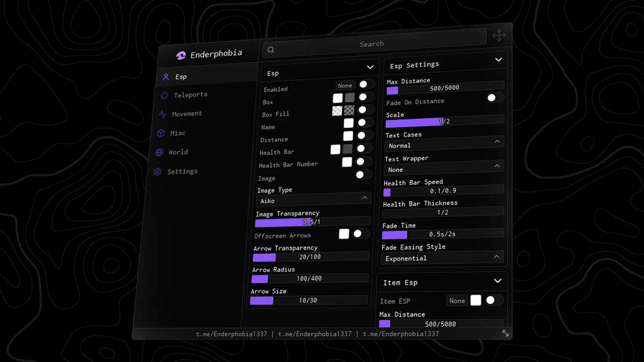The width and height of the screenshot is (644, 362).
Task: Collapse the Esp section chevron
Action: tap(370, 67)
